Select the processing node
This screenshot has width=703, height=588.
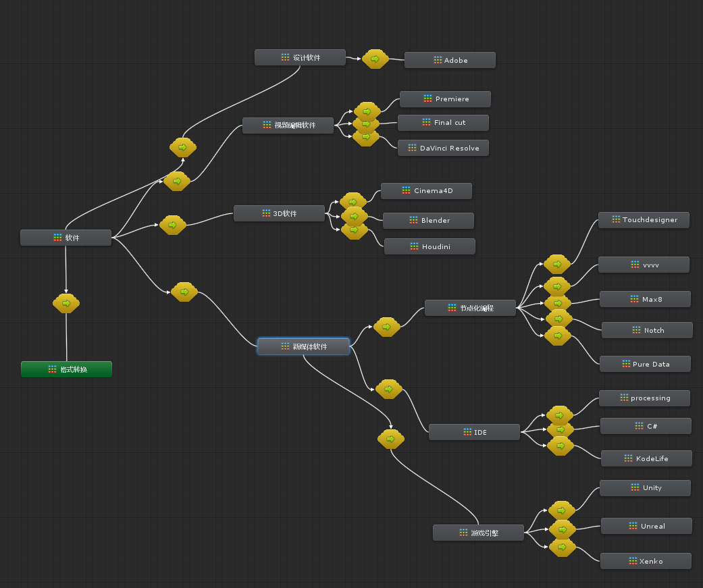click(644, 398)
